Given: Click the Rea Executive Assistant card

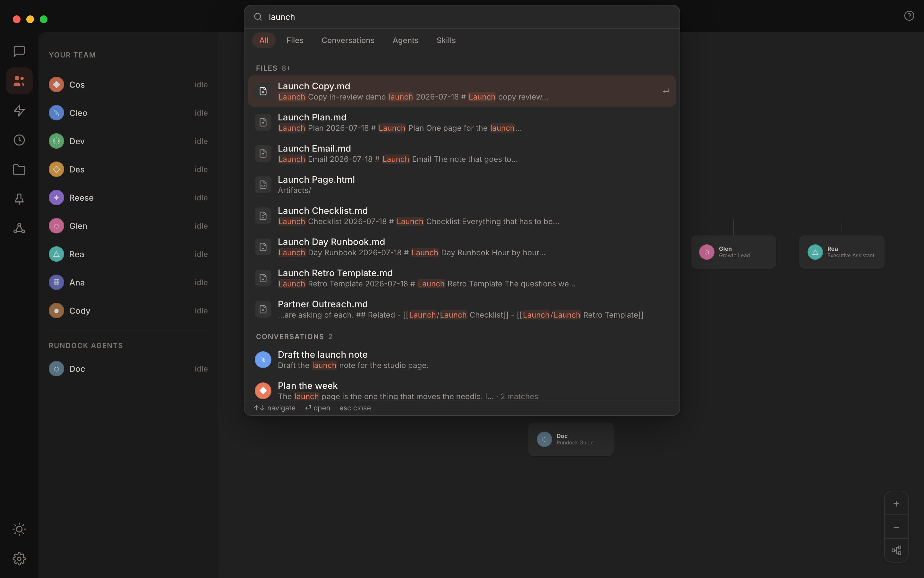Looking at the screenshot, I should (x=842, y=252).
